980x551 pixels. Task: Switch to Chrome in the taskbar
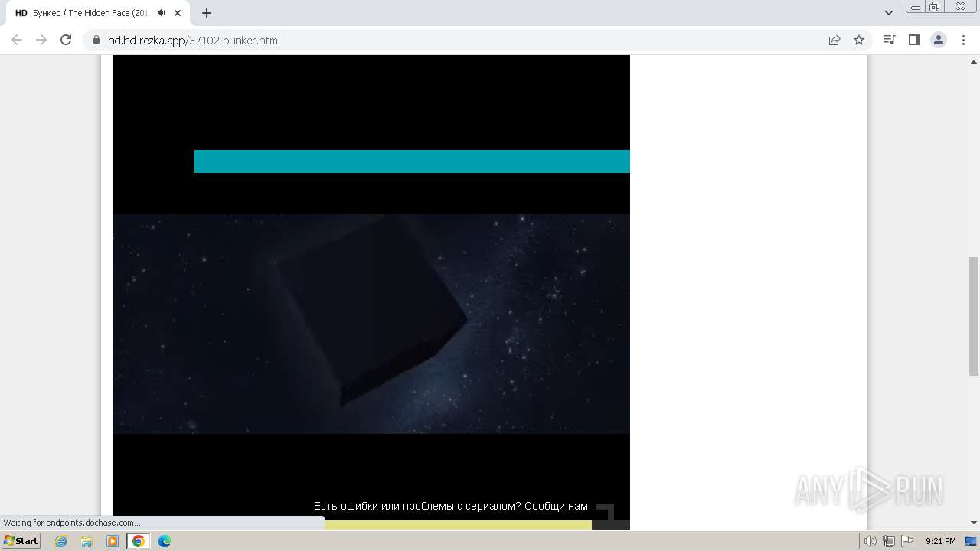point(139,541)
